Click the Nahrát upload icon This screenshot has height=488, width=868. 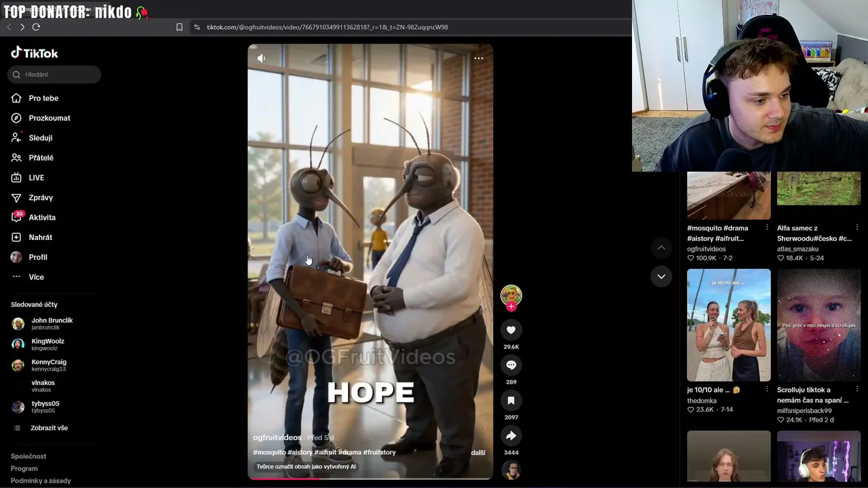16,237
